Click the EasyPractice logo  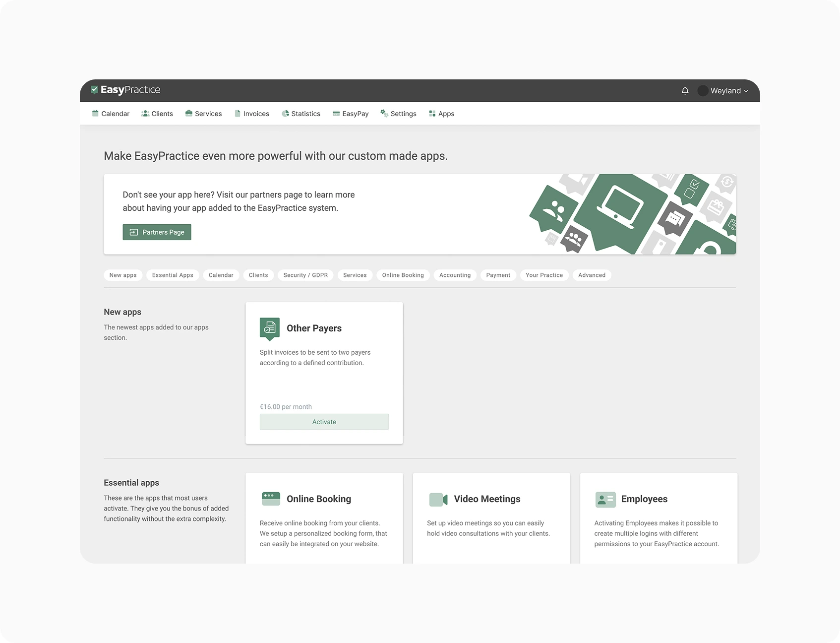point(126,90)
